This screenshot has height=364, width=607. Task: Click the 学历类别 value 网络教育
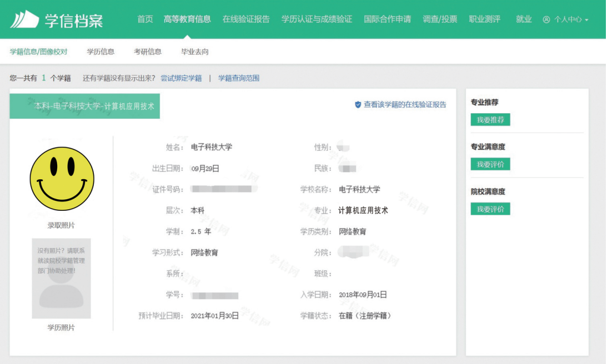click(x=352, y=231)
